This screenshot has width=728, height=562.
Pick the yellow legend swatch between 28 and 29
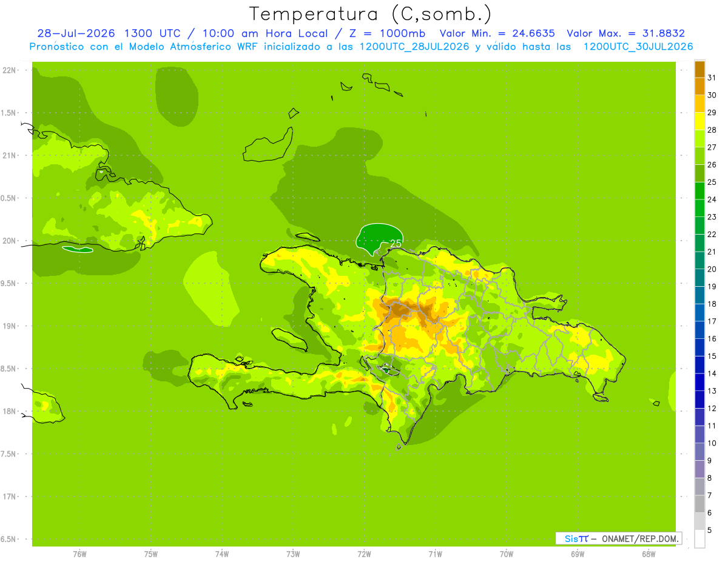coord(699,121)
